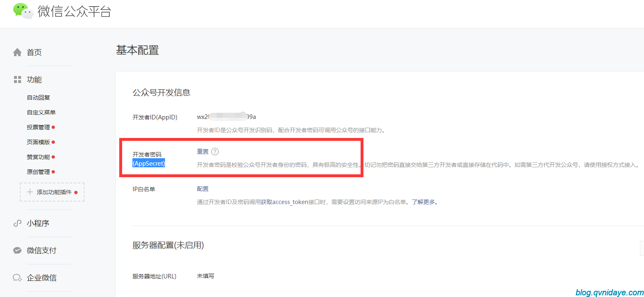
Task: Click the 未填写 server URL value
Action: coord(205,276)
